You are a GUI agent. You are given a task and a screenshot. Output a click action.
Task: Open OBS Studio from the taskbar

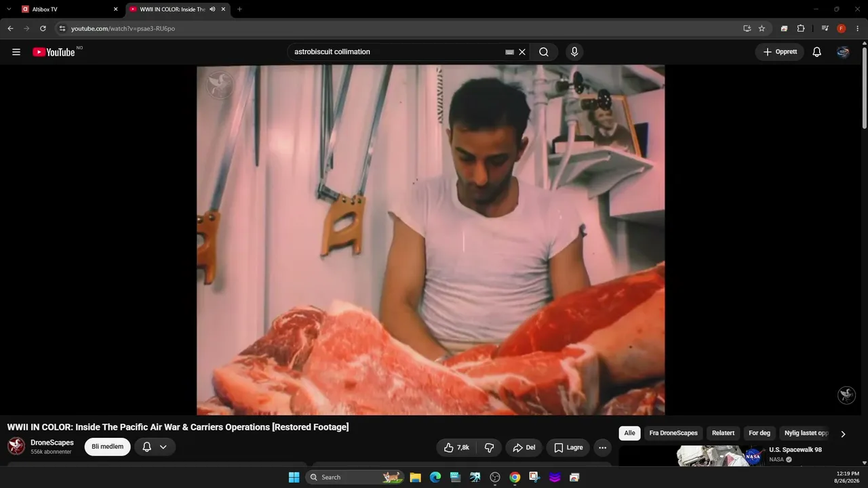coord(495,477)
